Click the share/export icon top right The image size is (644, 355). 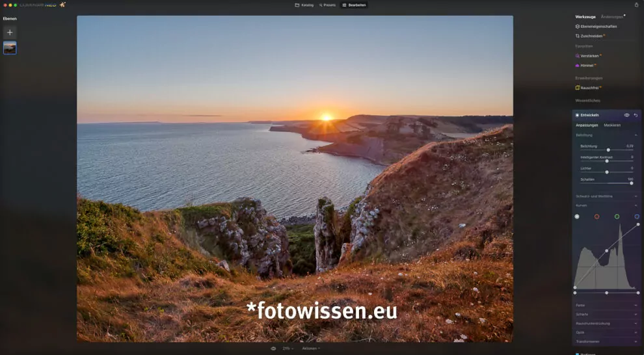click(x=636, y=5)
